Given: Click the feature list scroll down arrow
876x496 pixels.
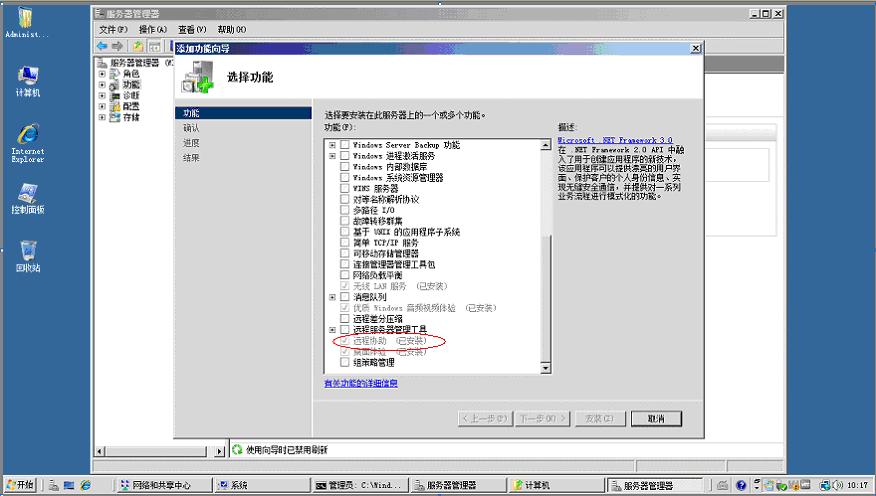Looking at the screenshot, I should click(x=546, y=368).
